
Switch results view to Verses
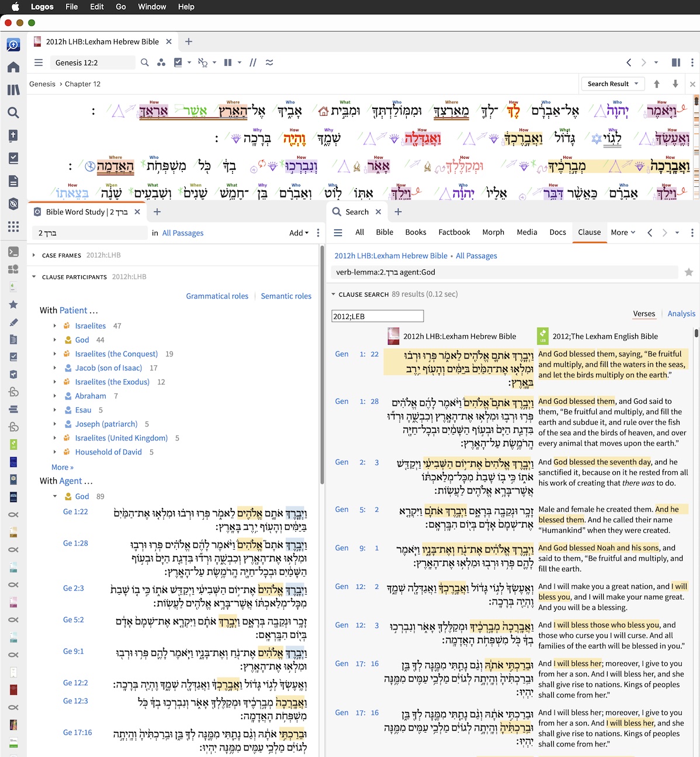click(644, 314)
